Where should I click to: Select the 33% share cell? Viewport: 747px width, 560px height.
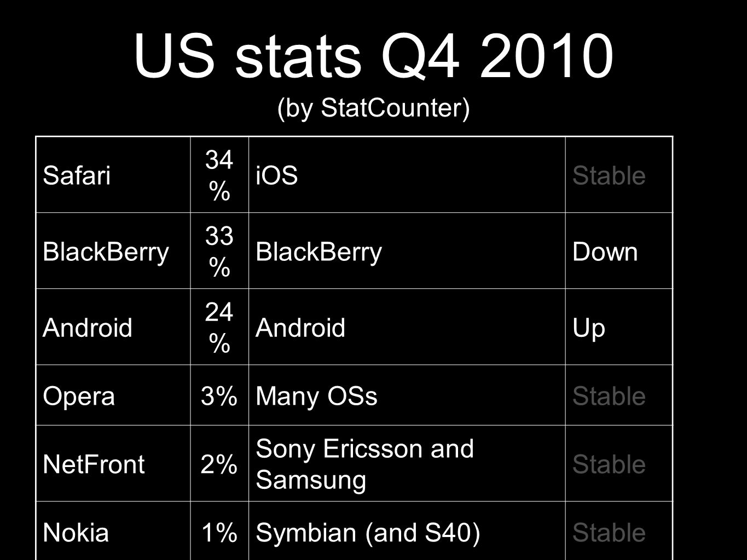coord(219,250)
